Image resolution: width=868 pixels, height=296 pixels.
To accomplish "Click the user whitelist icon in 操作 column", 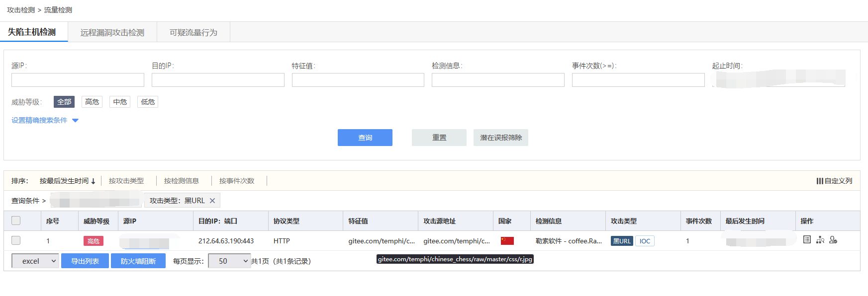I will tap(833, 240).
